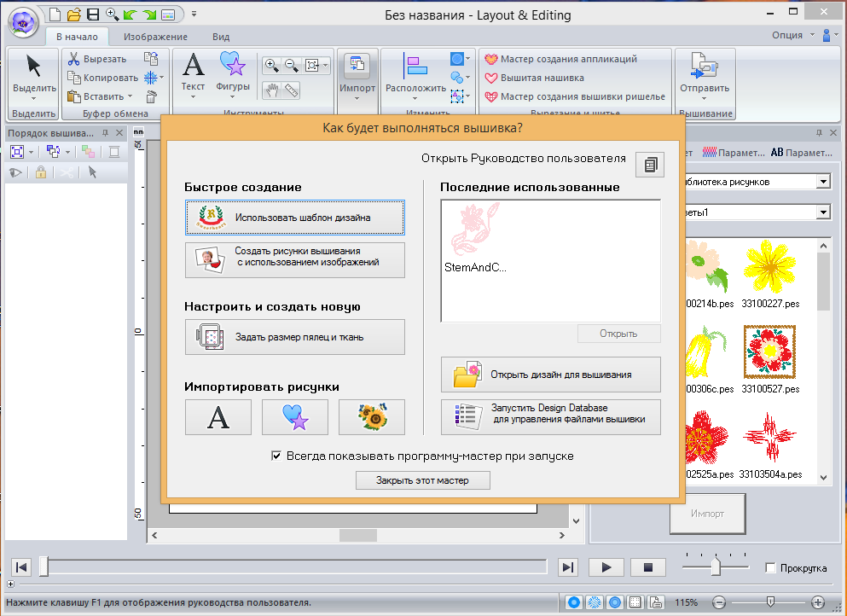
Task: Click the delete trash can icon in clipboard group
Action: tap(151, 96)
